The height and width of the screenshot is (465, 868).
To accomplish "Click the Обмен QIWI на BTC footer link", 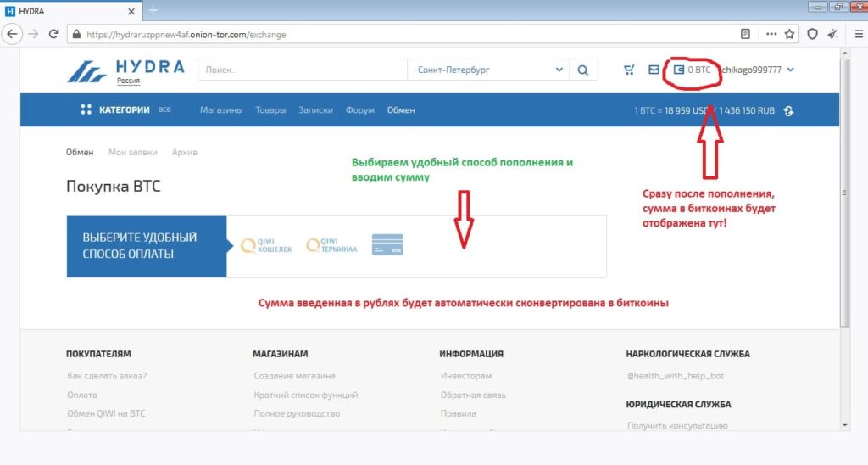I will (x=106, y=413).
